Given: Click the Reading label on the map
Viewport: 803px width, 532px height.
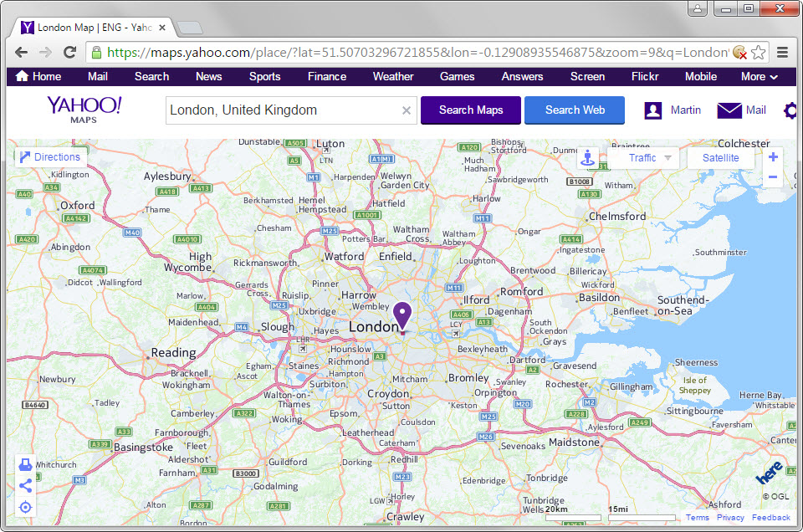Looking at the screenshot, I should coord(173,353).
